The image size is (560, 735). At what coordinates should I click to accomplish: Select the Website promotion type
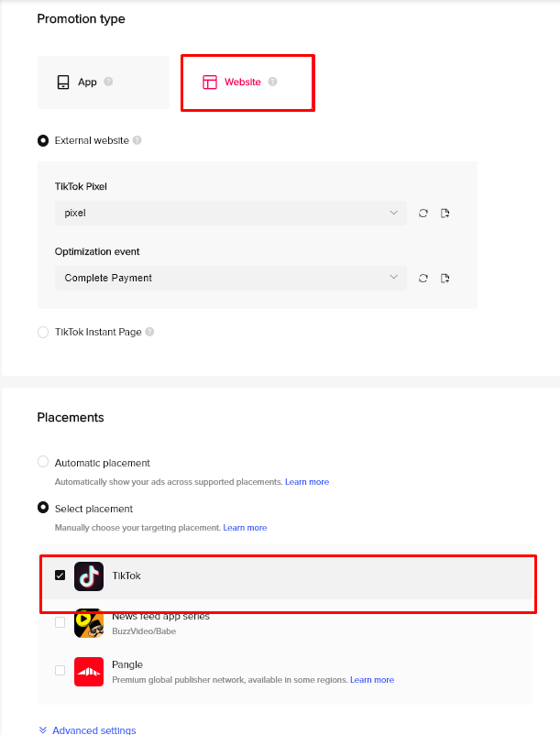247,82
